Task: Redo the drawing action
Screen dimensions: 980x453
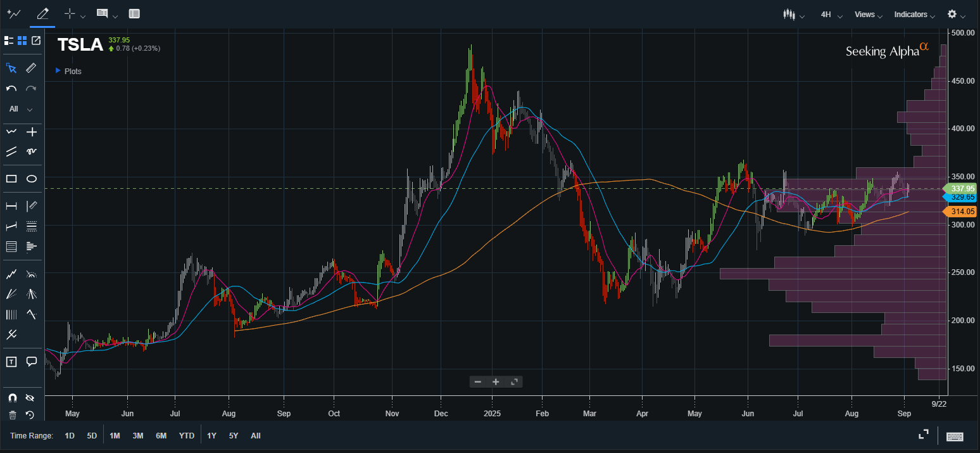Action: pos(31,89)
